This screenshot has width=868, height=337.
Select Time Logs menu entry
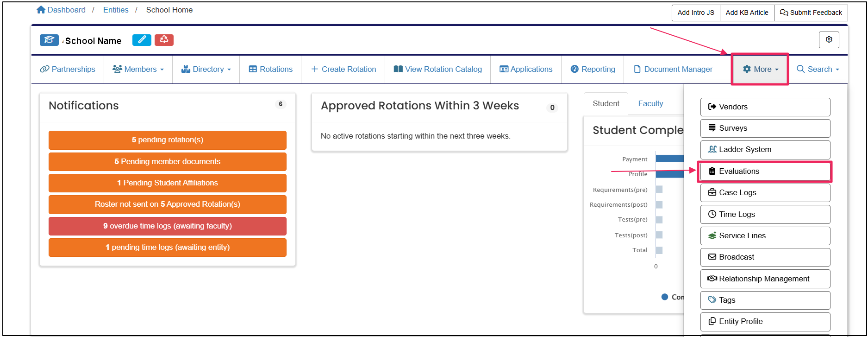[765, 214]
